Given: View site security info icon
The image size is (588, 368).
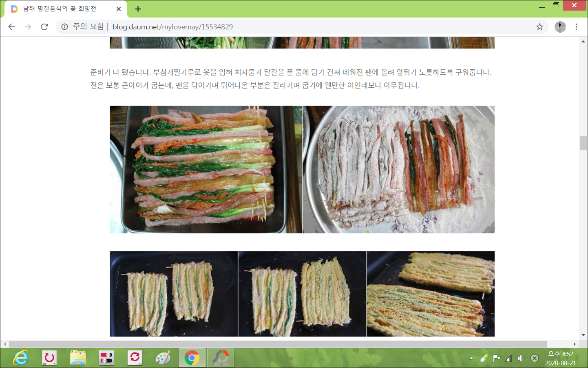Looking at the screenshot, I should click(64, 27).
